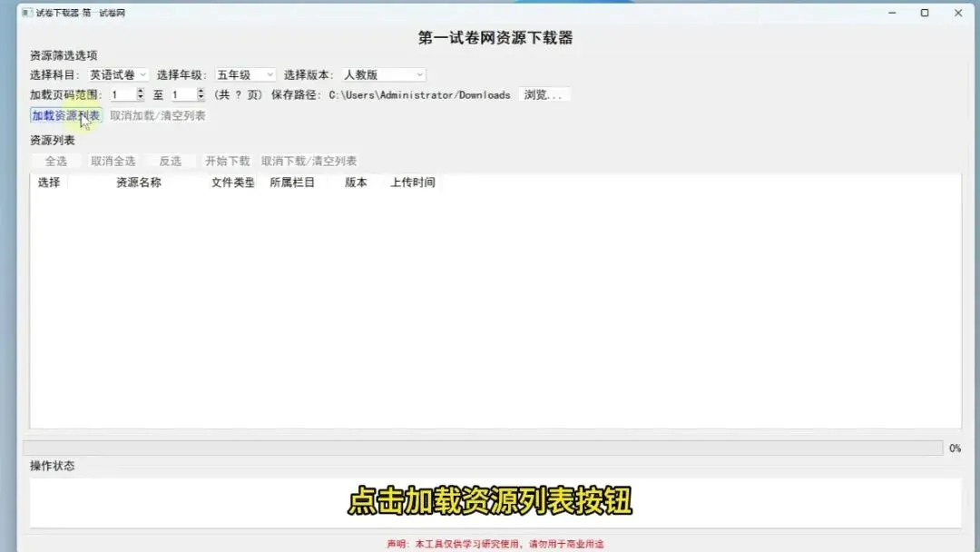Click the 资源筛选选项 section label
Screen dimensions: 980x552
(x=64, y=55)
